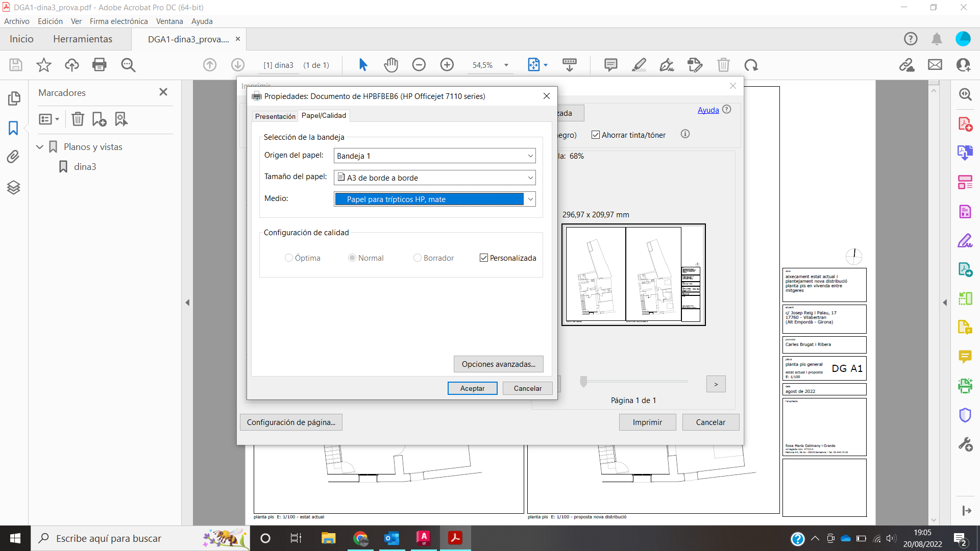Delete the selected bookmark using trash icon
This screenshot has height=551, width=980.
tap(78, 119)
